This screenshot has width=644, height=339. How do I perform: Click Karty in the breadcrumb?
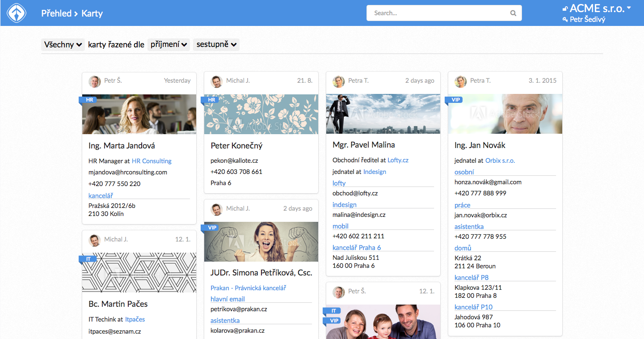tap(92, 13)
